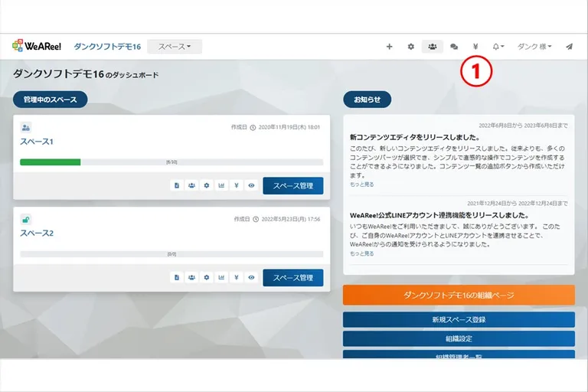Open settings gear in top navbar
Viewport: 588px width, 392px height.
click(410, 47)
